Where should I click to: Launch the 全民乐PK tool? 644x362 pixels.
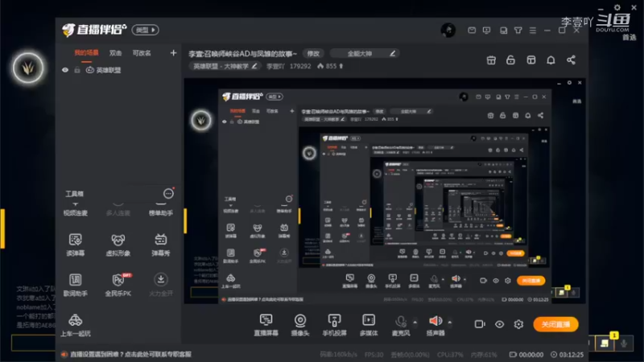tap(118, 285)
